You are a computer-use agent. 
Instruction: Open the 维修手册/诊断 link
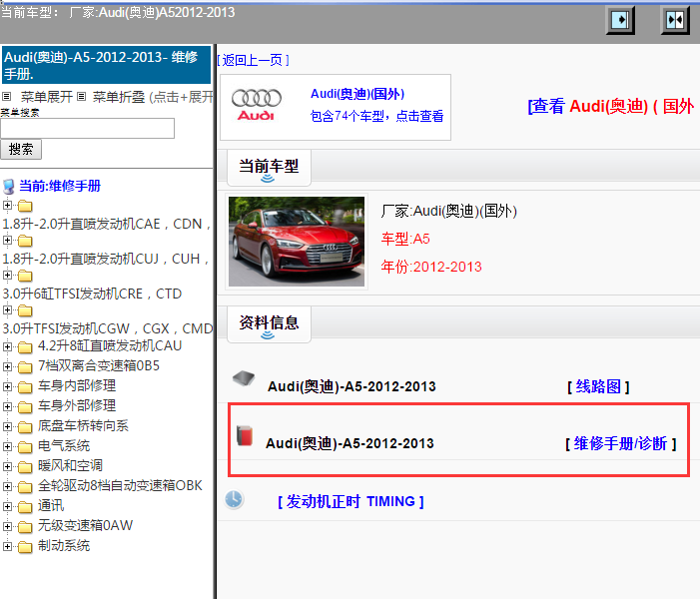(x=620, y=443)
